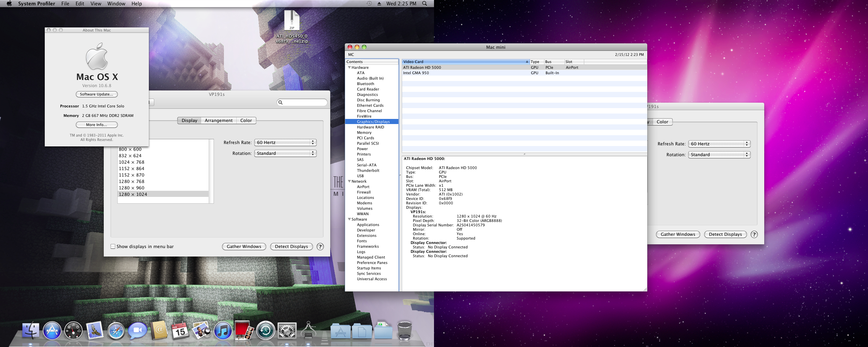Click help button in right VP191s window
The image size is (868, 347).
click(754, 234)
